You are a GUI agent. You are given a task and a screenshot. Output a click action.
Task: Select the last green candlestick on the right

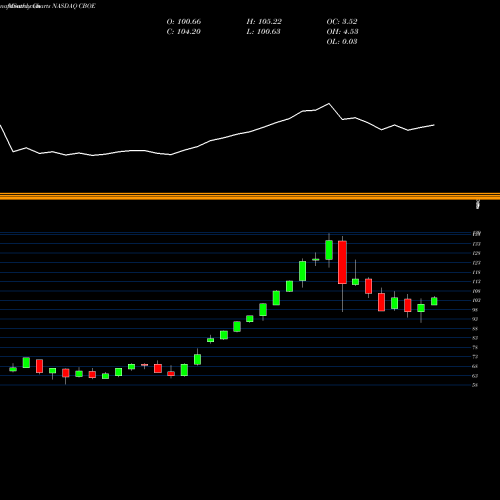click(x=434, y=301)
